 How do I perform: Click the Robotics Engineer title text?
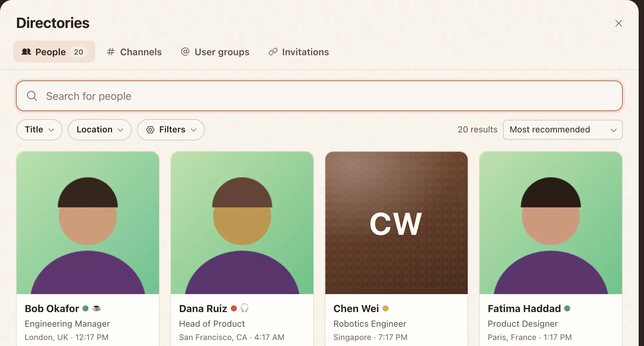point(370,324)
